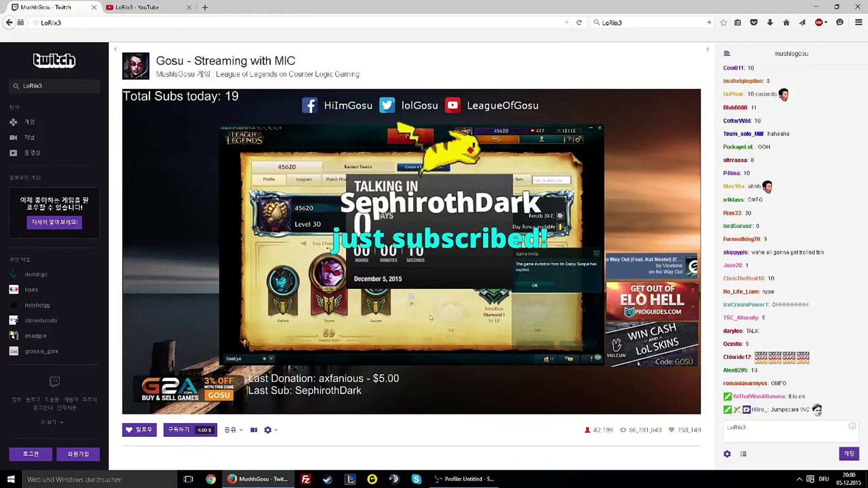Toggle theater mode icon below video
The height and width of the screenshot is (488, 868).
pos(254,430)
